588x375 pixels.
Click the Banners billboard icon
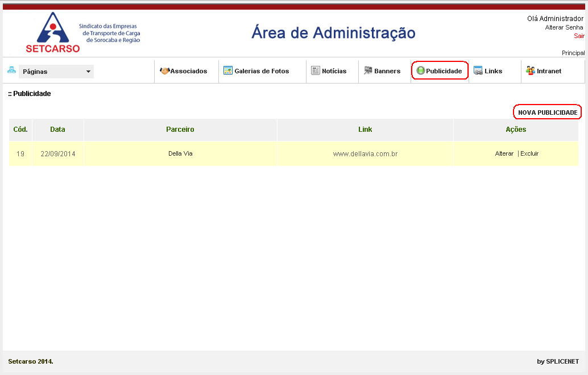(x=368, y=70)
